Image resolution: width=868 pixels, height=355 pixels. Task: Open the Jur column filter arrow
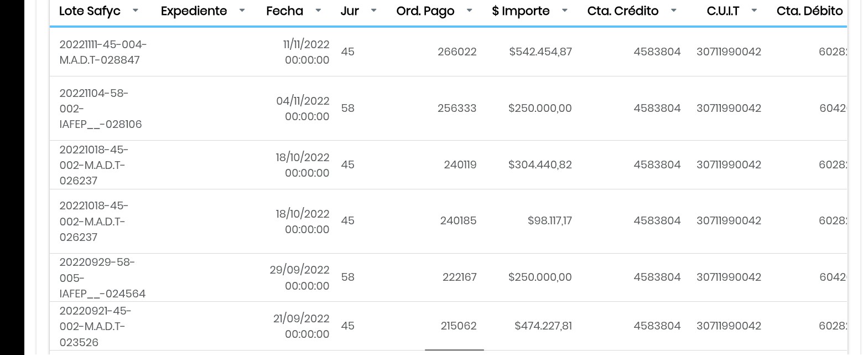[x=373, y=11]
